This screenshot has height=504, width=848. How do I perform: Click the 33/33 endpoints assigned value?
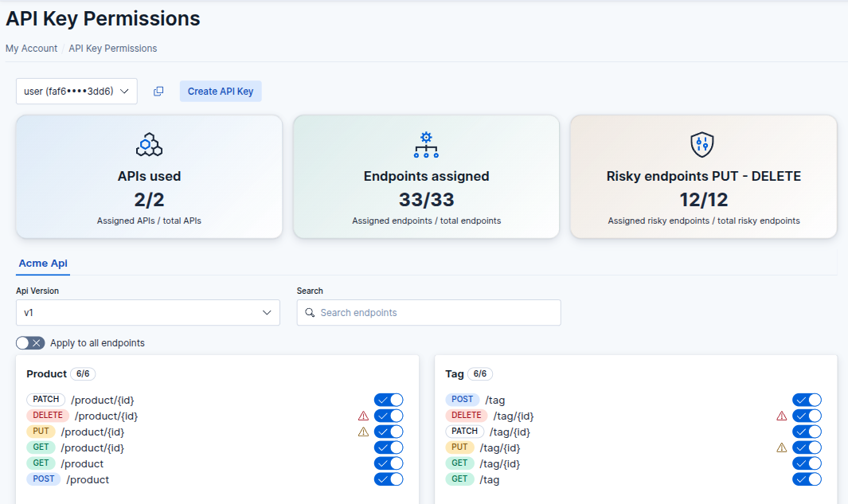point(426,200)
